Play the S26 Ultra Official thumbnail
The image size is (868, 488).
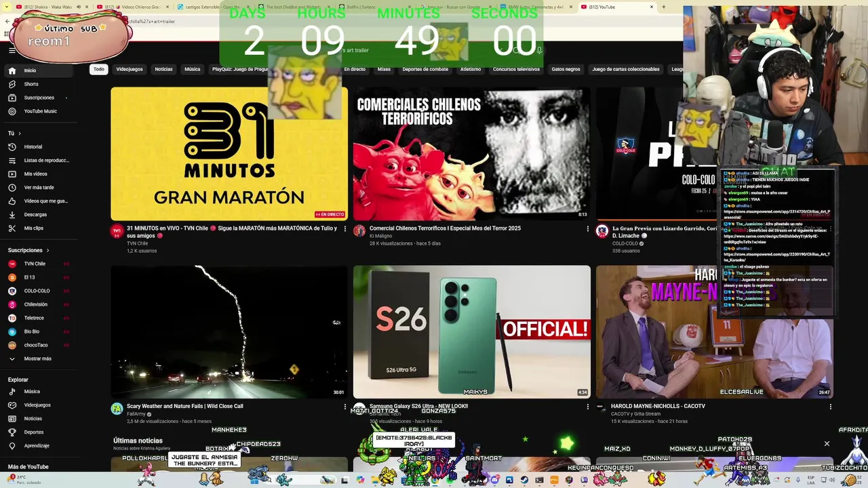click(471, 331)
